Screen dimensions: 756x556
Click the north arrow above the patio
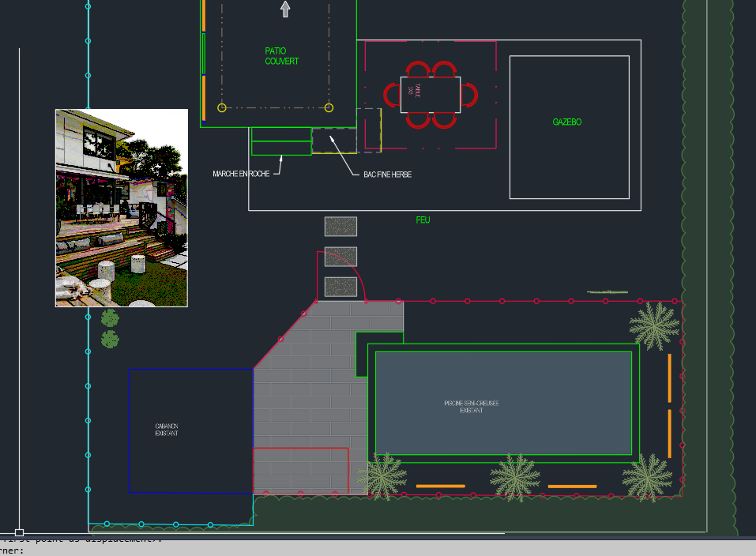click(x=285, y=9)
